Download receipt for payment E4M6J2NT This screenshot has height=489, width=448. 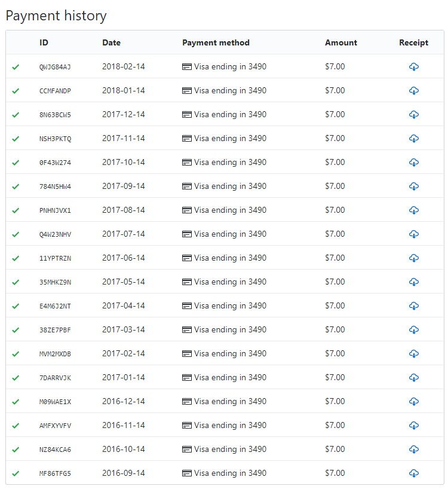(413, 305)
